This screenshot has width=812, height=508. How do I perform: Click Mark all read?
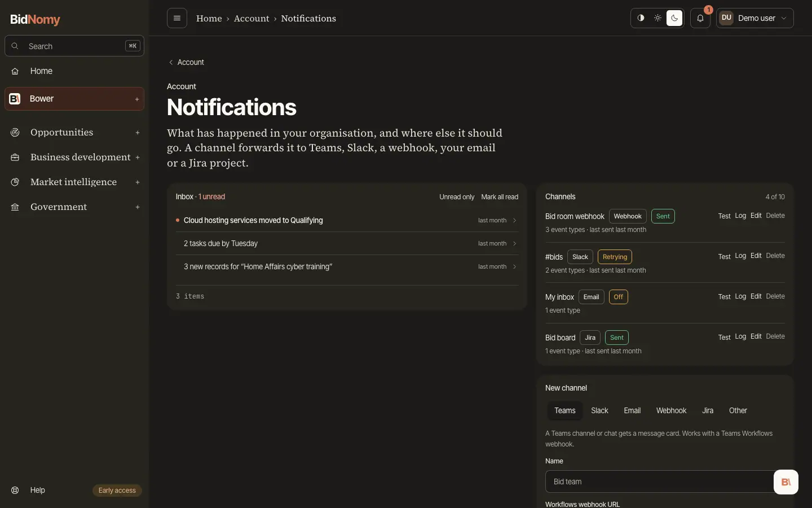500,197
